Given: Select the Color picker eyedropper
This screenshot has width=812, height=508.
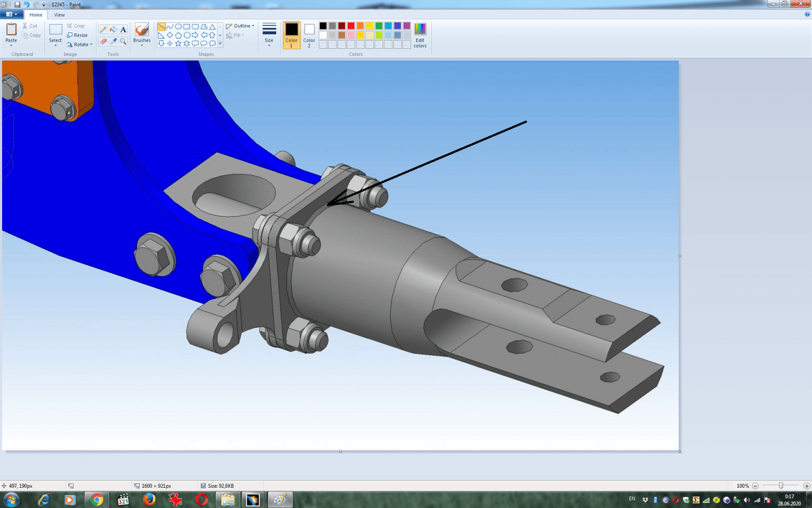Looking at the screenshot, I should [113, 41].
